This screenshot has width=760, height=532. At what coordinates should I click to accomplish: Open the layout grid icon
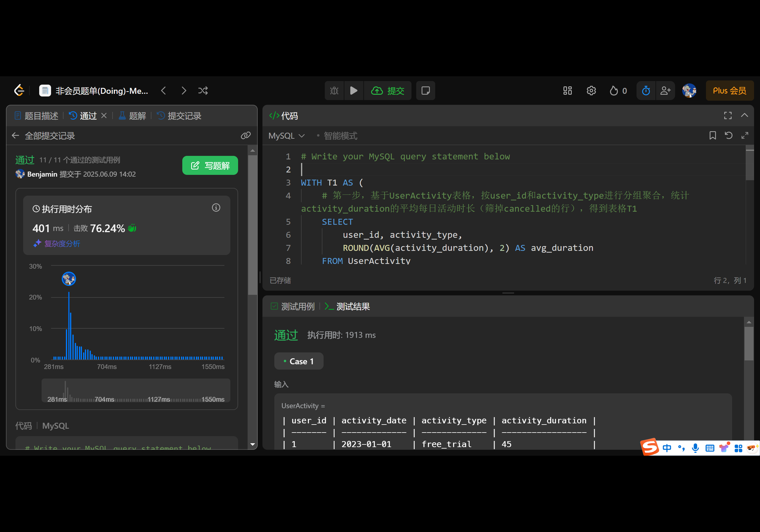567,90
